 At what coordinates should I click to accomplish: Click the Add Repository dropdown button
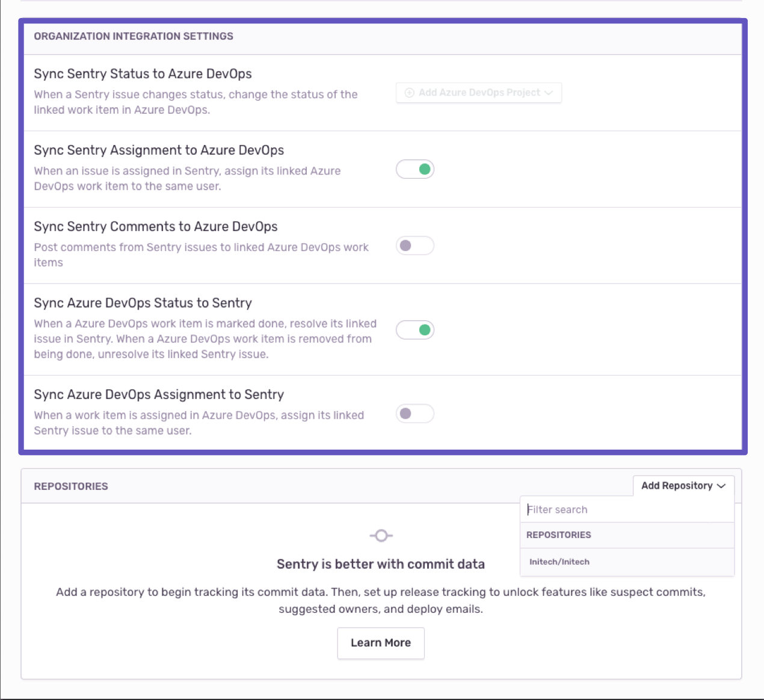tap(683, 486)
